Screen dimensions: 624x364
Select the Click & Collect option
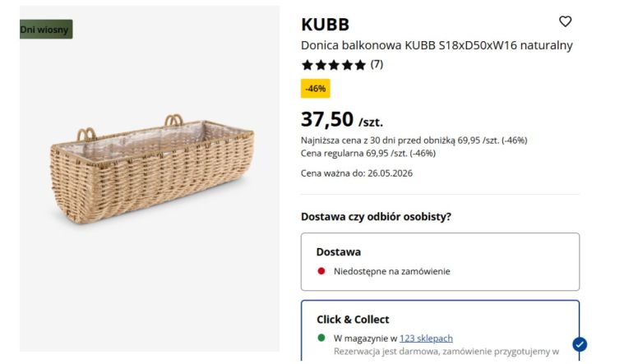[440, 331]
